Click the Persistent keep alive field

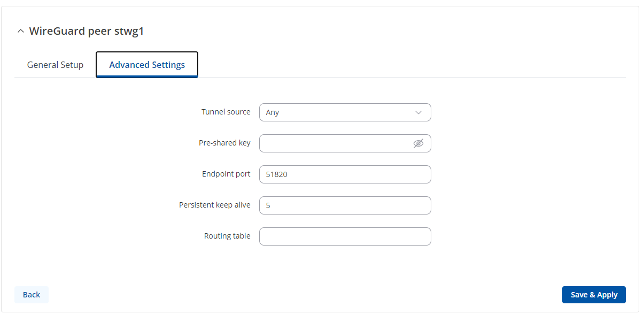(345, 205)
